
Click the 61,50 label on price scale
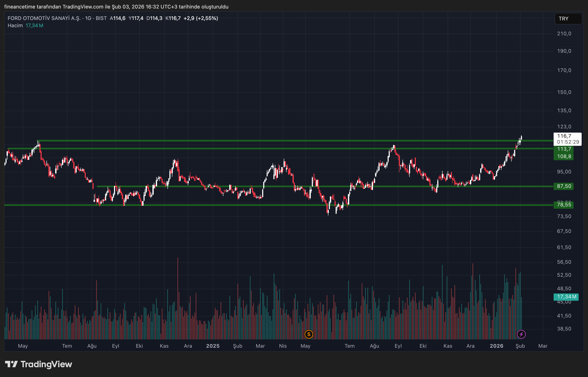[x=564, y=248]
